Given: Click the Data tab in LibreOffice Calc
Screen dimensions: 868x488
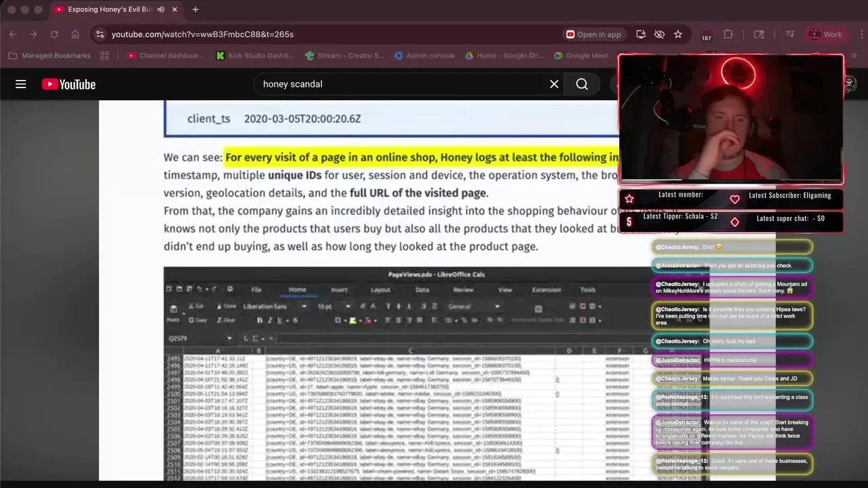Looking at the screenshot, I should click(x=422, y=289).
